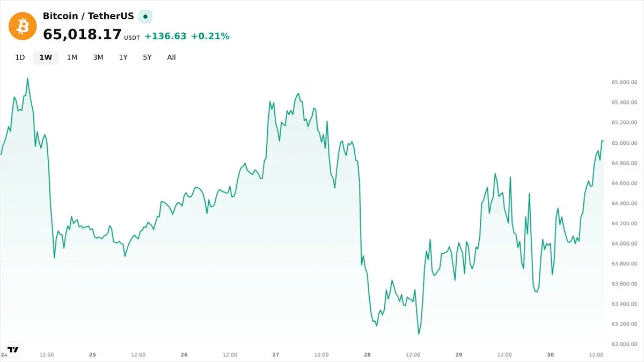Click the +136.63 price change value

click(x=165, y=36)
